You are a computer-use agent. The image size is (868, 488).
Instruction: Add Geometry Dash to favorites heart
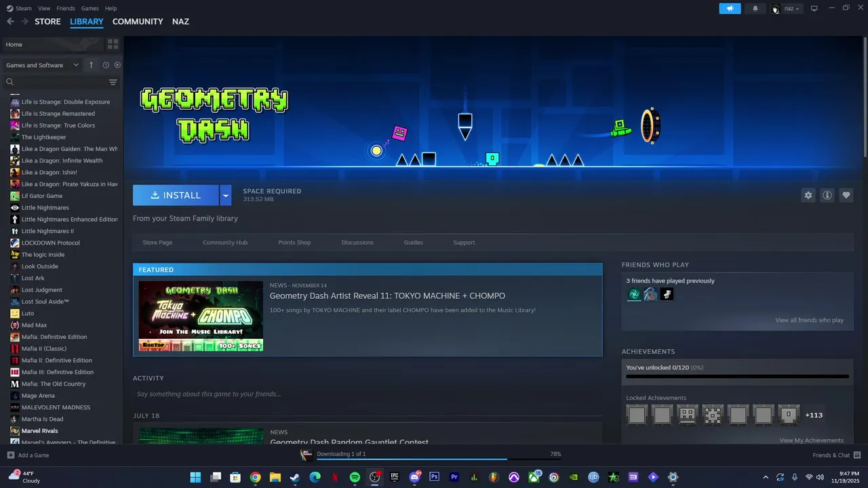point(846,195)
